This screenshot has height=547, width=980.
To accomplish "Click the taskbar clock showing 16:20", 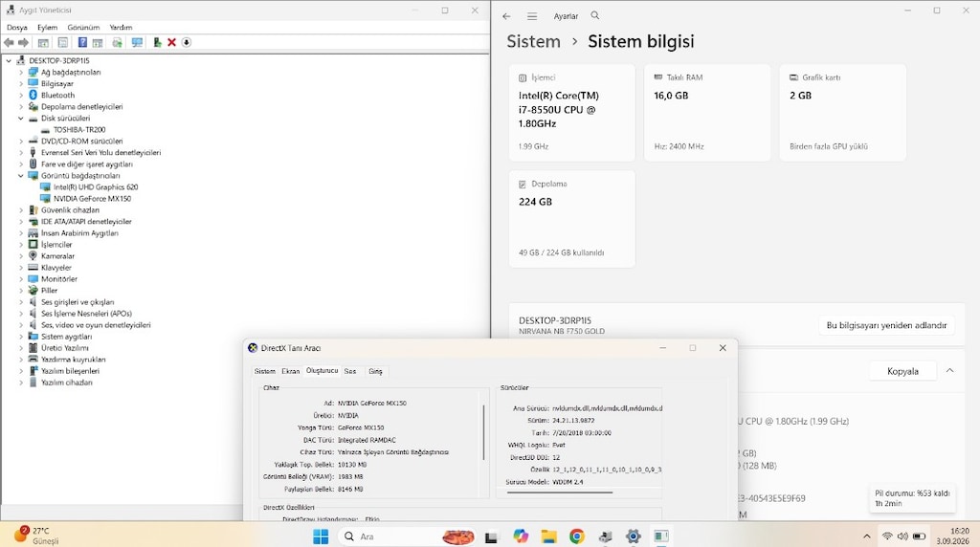I will pyautogui.click(x=952, y=536).
